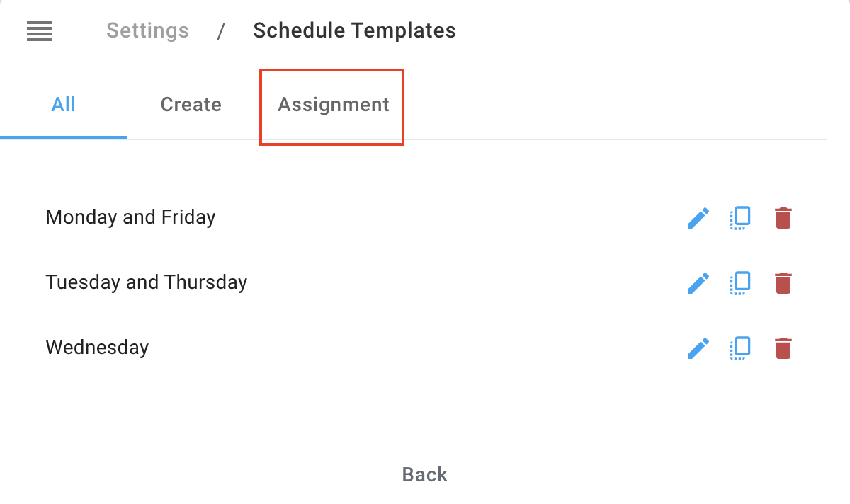Select the Schedule Templates breadcrumb title

click(354, 31)
